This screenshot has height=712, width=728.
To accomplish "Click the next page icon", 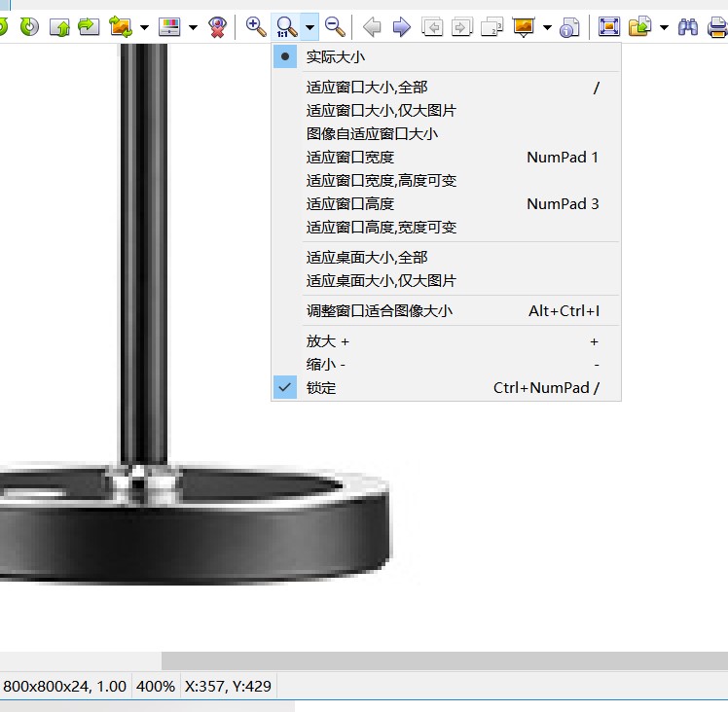I will pyautogui.click(x=462, y=27).
